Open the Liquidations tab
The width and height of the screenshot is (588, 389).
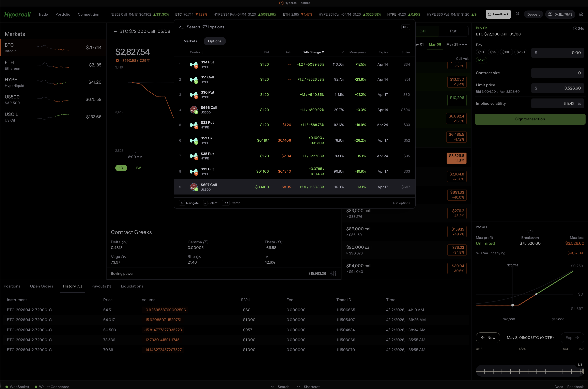pos(132,286)
